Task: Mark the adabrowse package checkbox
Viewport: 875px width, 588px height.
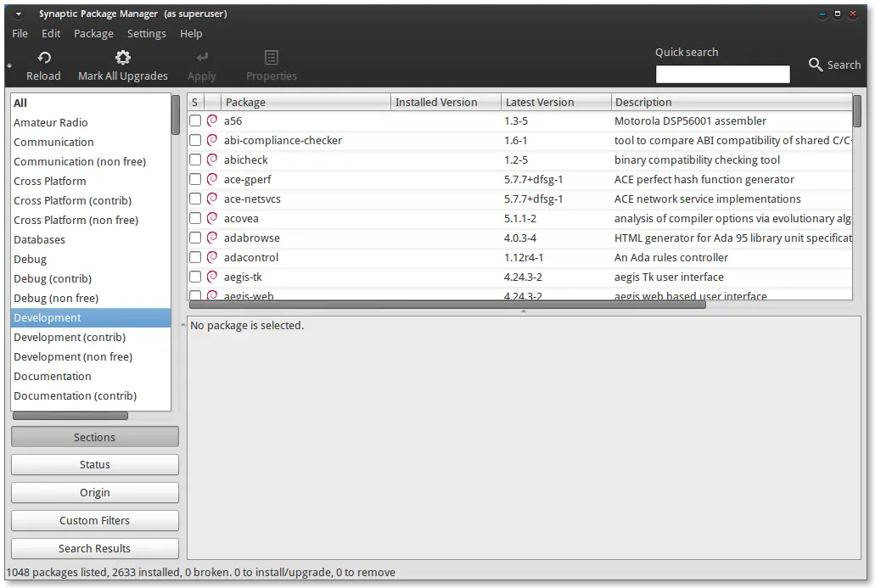Action: pyautogui.click(x=194, y=238)
